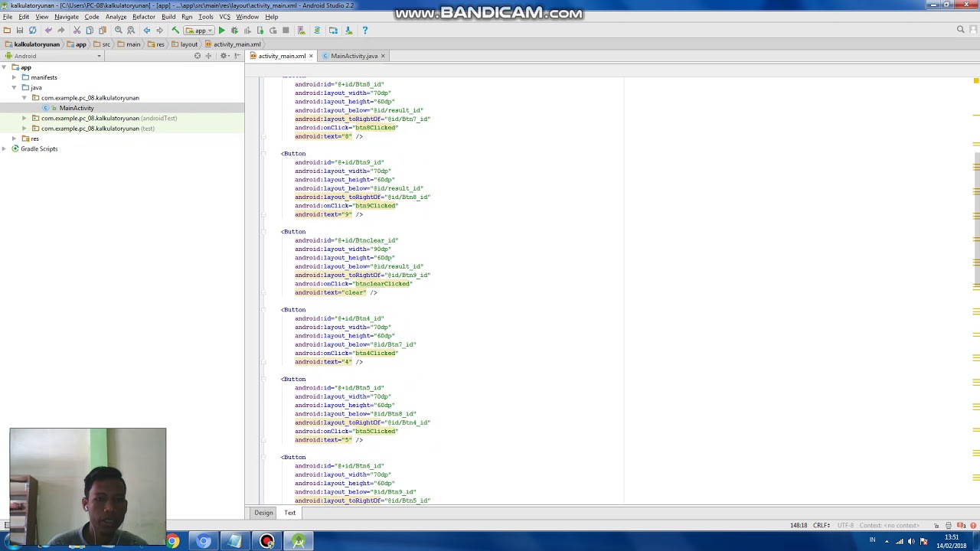Change line separator via the CRLF selector
Viewport: 980px width, 551px height.
(x=822, y=526)
